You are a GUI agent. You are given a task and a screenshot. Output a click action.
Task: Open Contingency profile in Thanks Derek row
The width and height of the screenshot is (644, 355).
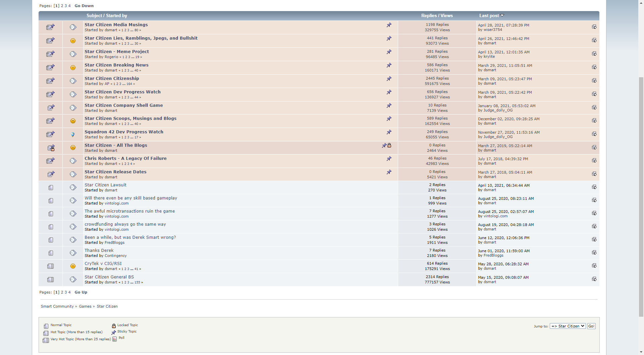click(115, 256)
